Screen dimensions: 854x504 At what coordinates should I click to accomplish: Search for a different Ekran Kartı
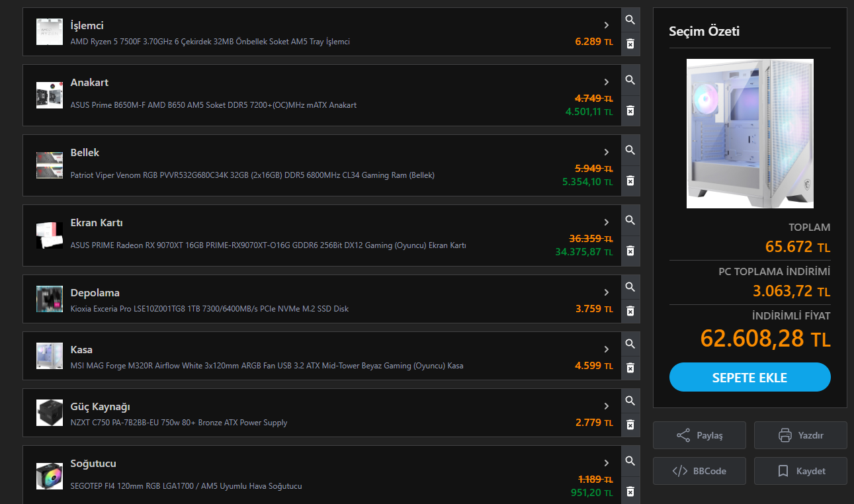pos(630,220)
